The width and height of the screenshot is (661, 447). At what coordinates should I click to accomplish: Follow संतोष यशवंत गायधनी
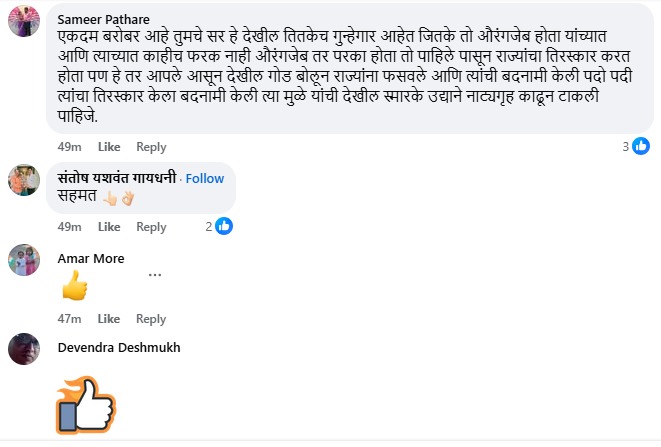click(204, 178)
